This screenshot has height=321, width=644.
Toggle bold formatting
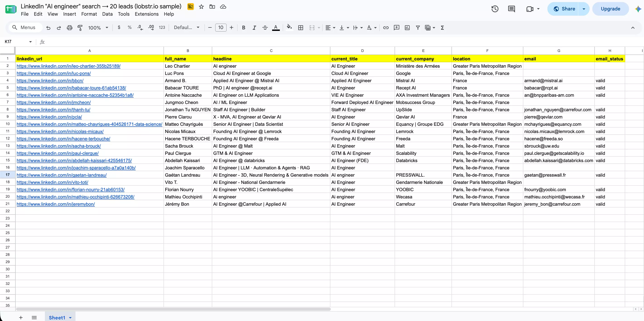(x=244, y=28)
